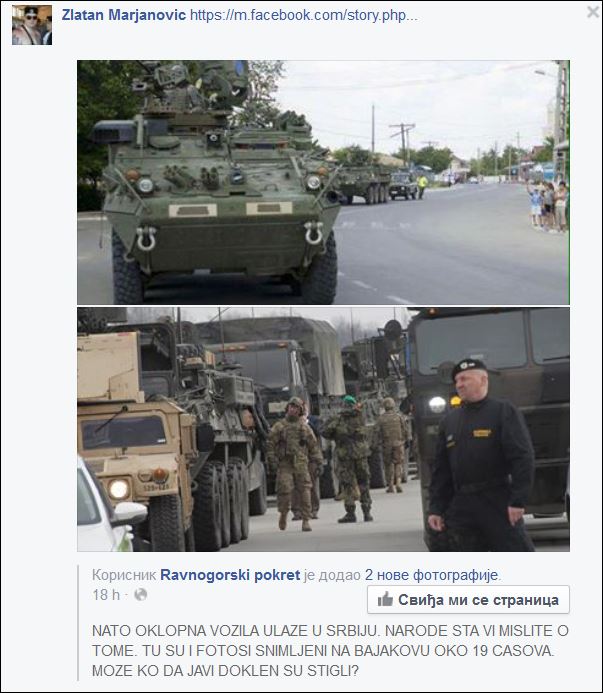The height and width of the screenshot is (693, 603).
Task: Click the 'је додао' text in attribution
Action: [x=332, y=575]
